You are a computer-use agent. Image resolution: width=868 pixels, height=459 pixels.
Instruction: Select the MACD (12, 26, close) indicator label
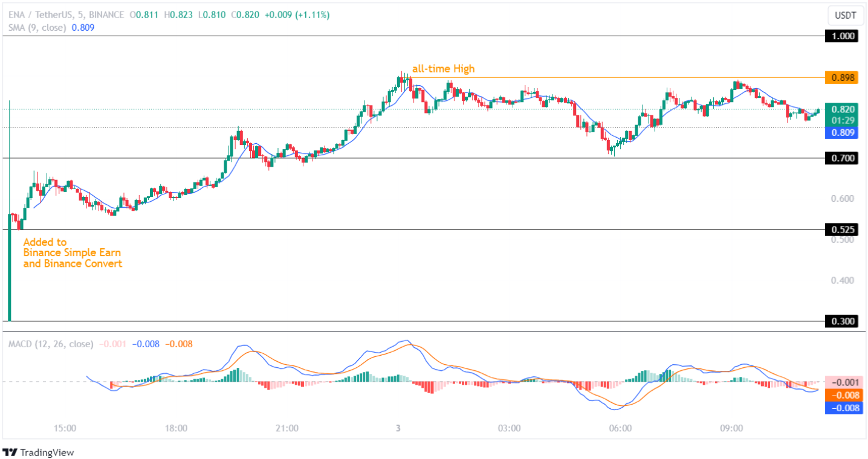click(51, 344)
